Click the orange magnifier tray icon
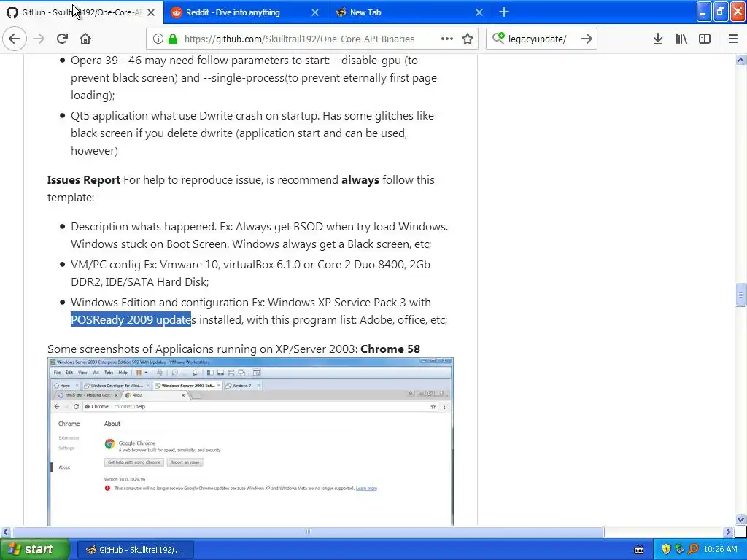This screenshot has height=560, width=747. [x=693, y=549]
